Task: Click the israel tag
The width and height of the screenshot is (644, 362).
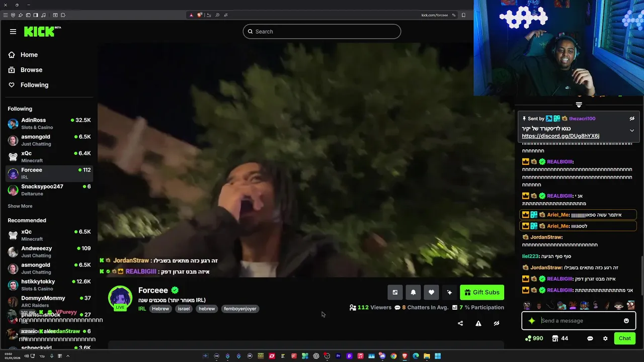Action: click(184, 309)
